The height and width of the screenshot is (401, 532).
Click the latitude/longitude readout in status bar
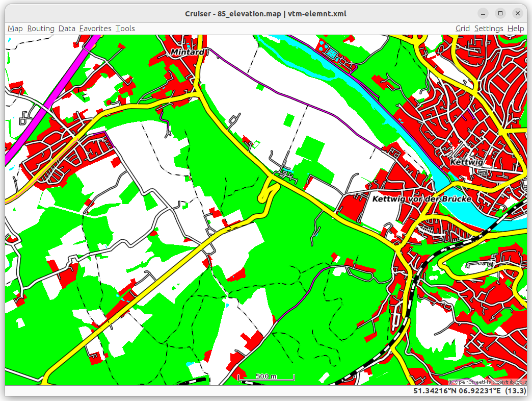457,391
